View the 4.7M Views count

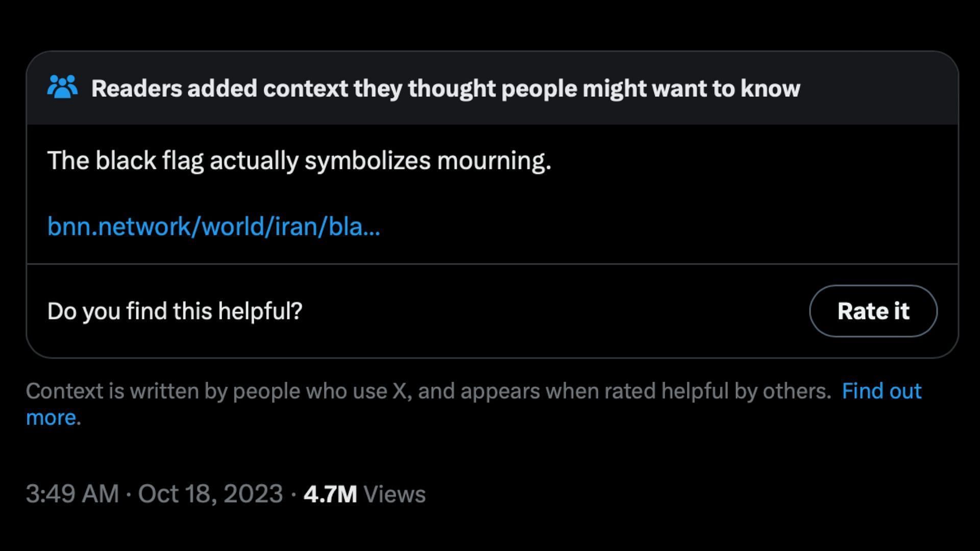(x=364, y=494)
